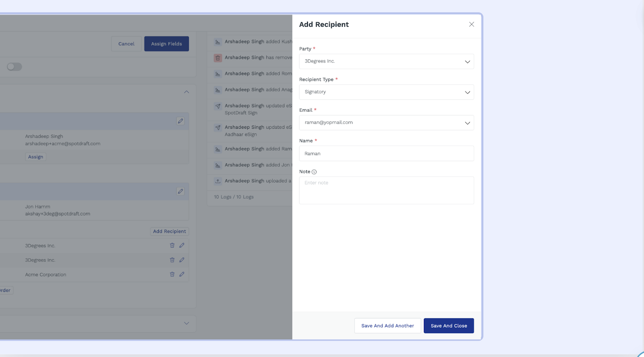The image size is (644, 357).
Task: Edit the Acme Corporation recipient
Action: point(182,274)
